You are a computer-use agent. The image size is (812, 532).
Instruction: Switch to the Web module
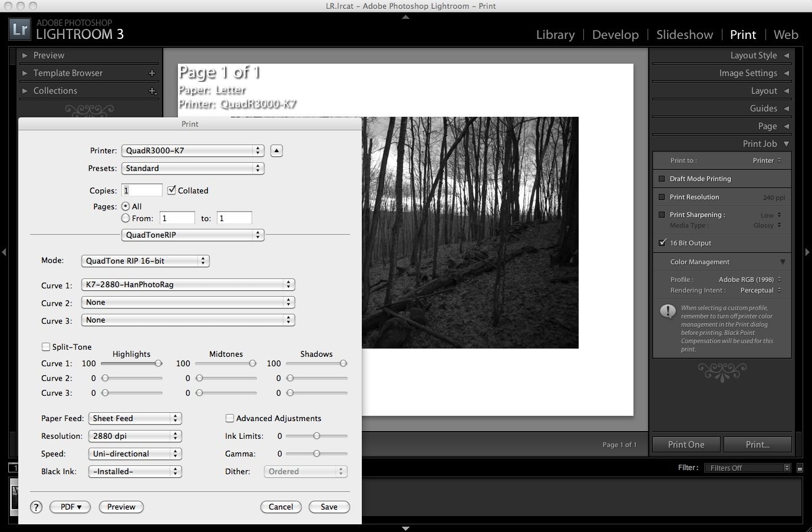(786, 35)
